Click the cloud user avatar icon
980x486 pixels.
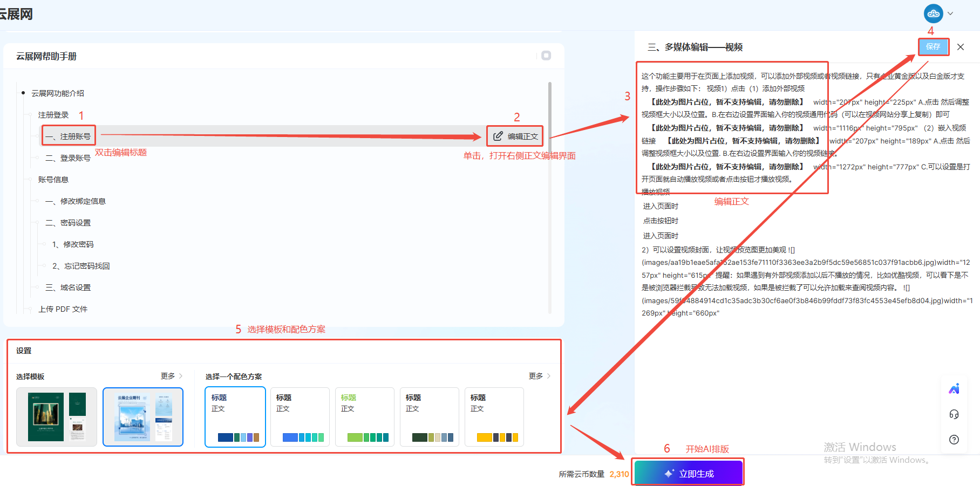click(933, 13)
